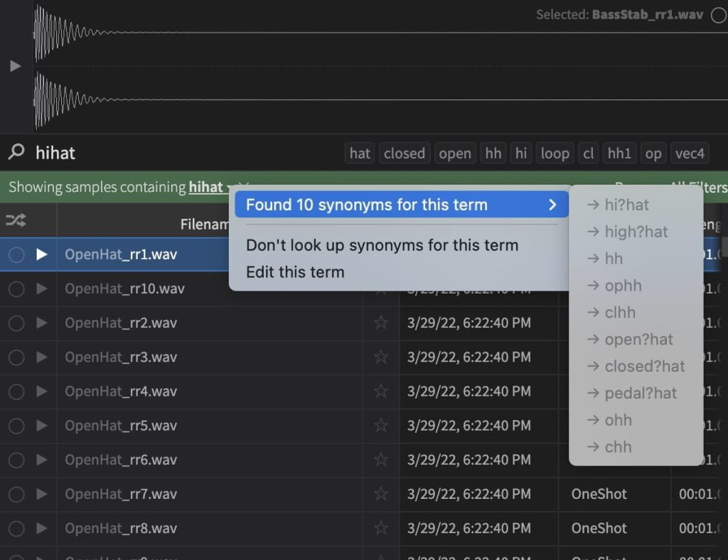Click the shuffle icon in table header

pos(16,221)
